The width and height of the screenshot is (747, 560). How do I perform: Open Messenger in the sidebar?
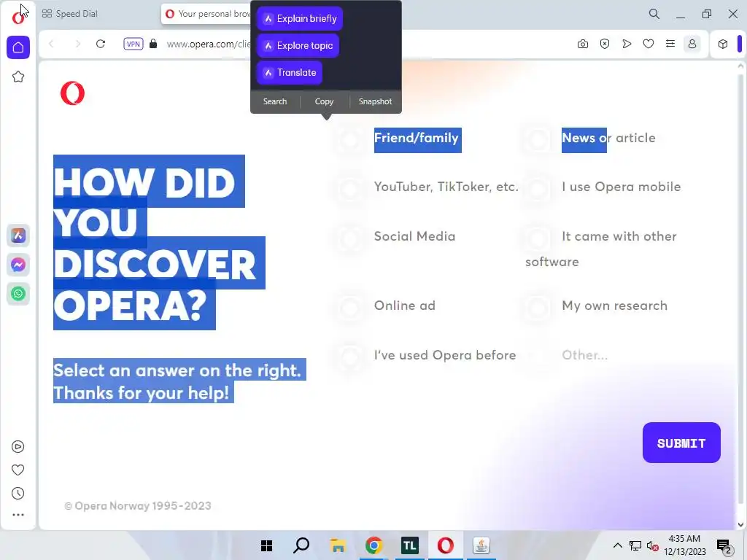tap(18, 264)
